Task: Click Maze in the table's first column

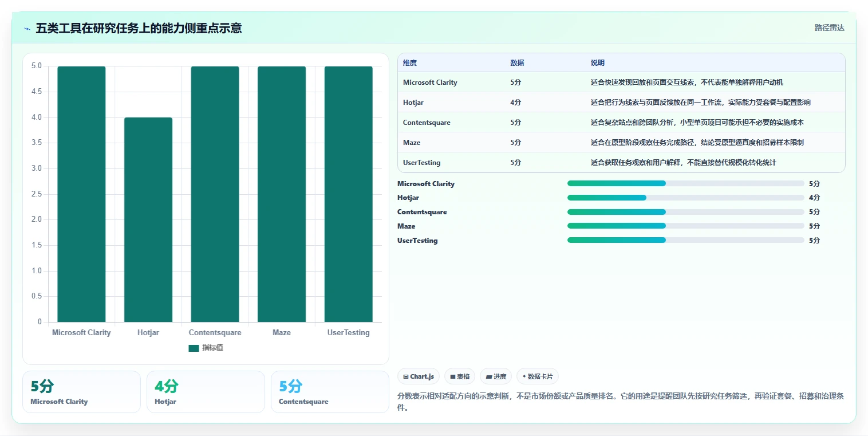Action: (412, 143)
